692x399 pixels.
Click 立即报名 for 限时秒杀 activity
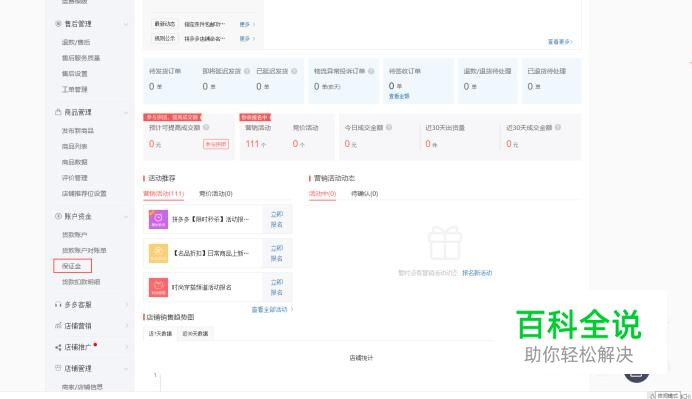[x=277, y=219]
